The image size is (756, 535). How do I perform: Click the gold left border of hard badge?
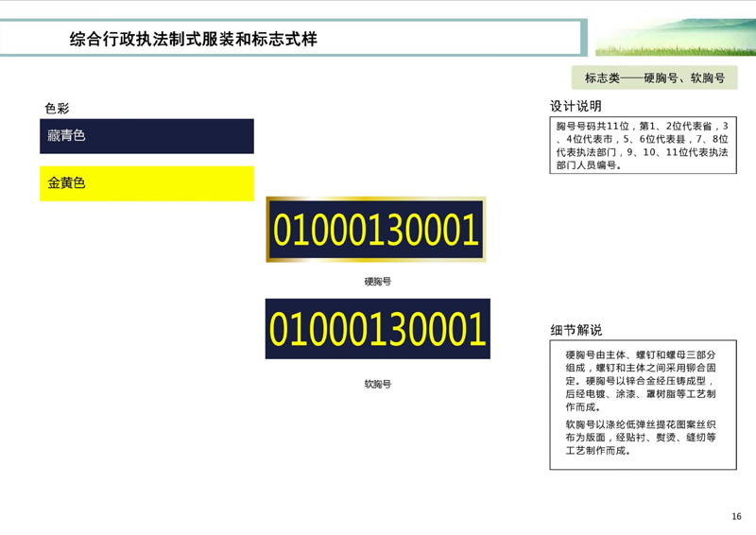pos(268,230)
